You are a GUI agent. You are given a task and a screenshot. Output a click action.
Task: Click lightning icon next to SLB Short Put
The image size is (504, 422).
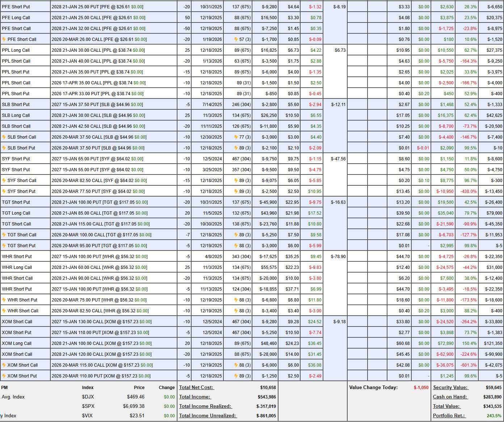pyautogui.click(x=4, y=148)
